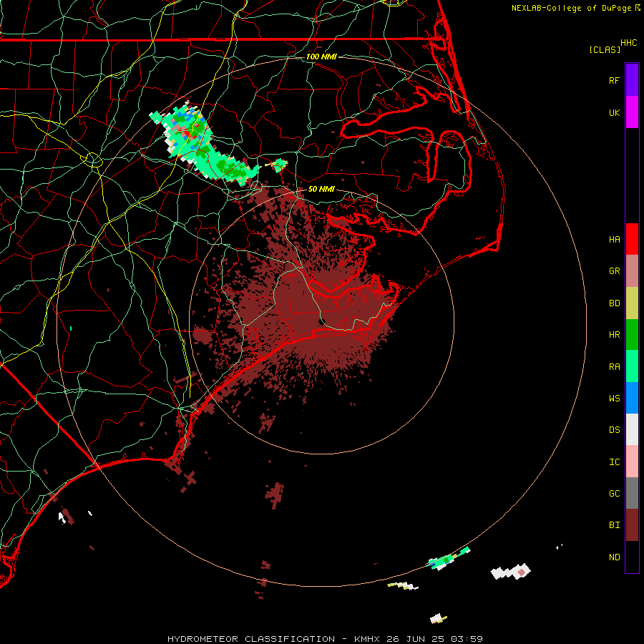Screen dimensions: 644x644
Task: Click the BD yellow legend swatch
Action: click(632, 303)
